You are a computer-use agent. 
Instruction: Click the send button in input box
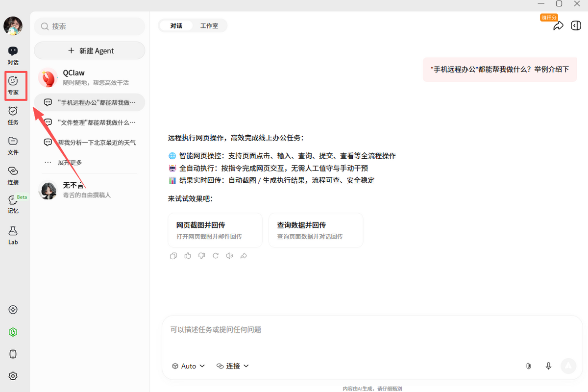tap(568, 366)
